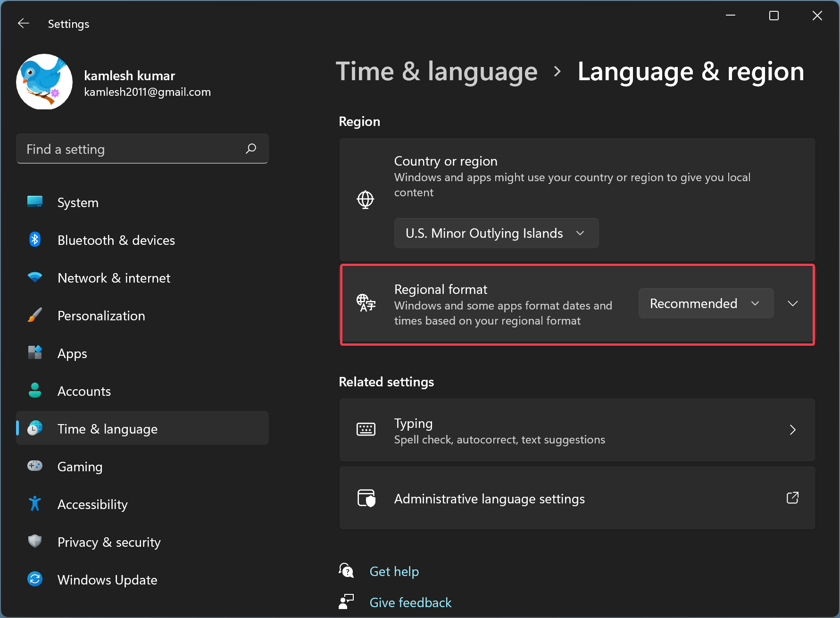
Task: Click the Country or region globe icon
Action: pos(365,200)
